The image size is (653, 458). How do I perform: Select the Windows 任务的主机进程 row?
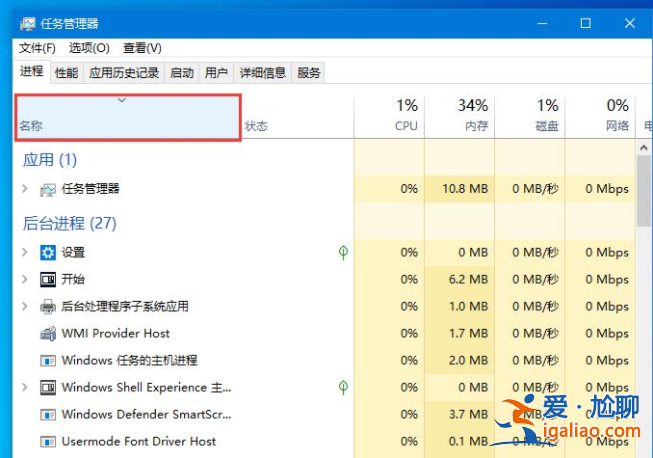[324, 361]
